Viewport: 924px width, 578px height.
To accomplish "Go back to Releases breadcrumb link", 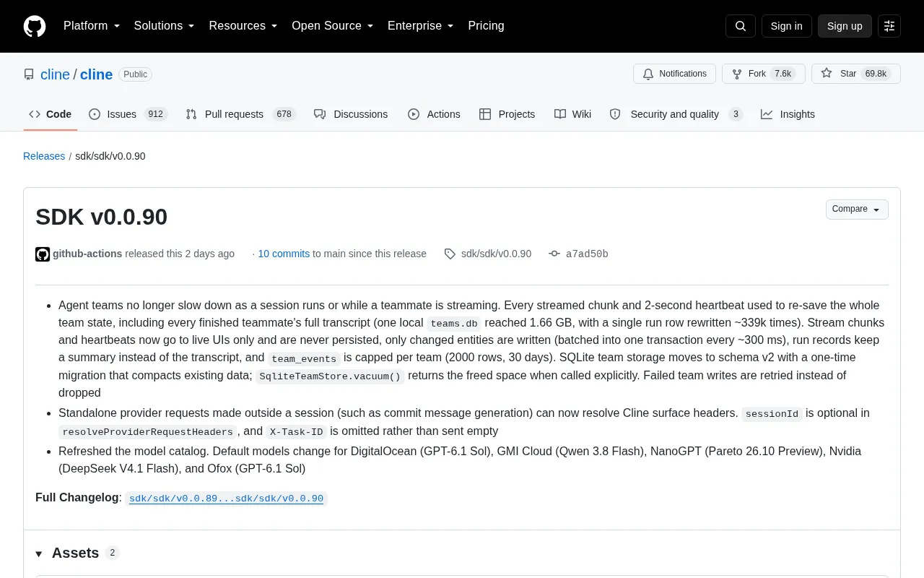I will pyautogui.click(x=44, y=156).
